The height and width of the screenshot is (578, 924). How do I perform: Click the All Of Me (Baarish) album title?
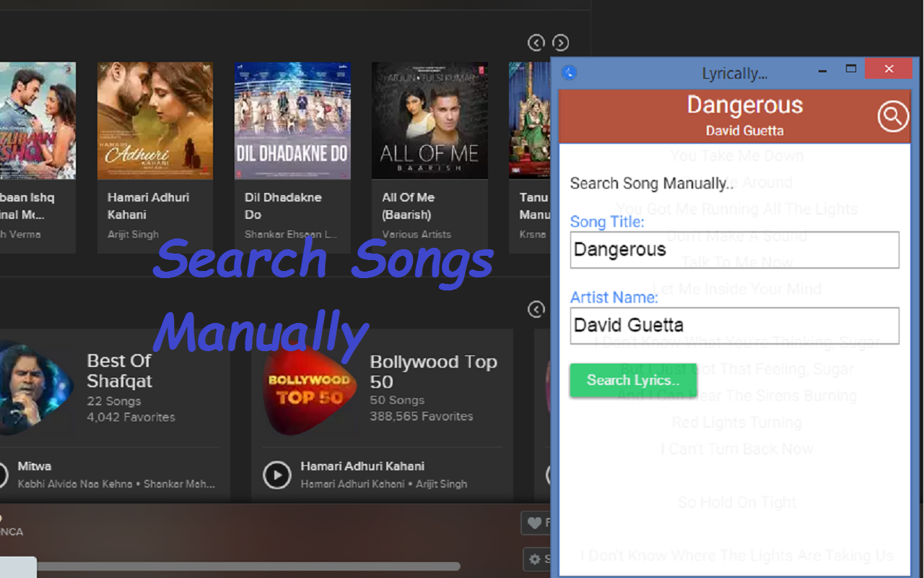click(x=408, y=206)
